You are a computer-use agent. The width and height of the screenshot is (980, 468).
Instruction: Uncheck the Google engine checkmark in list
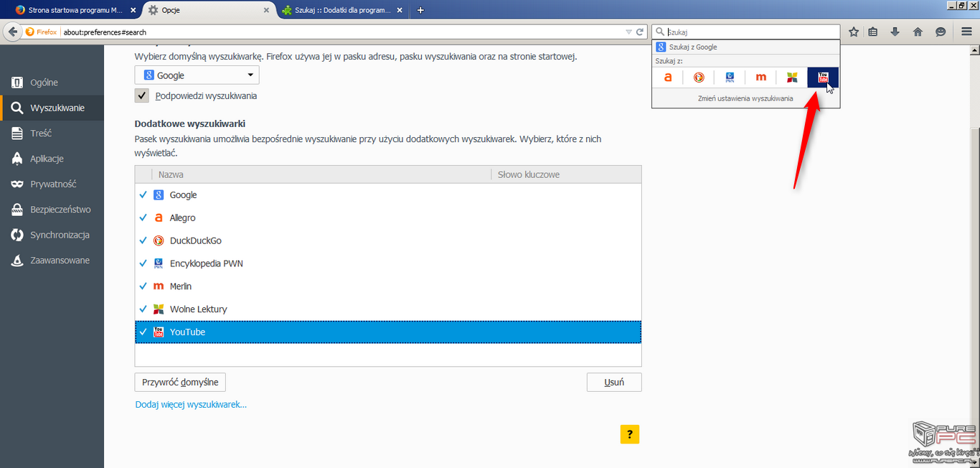click(143, 195)
